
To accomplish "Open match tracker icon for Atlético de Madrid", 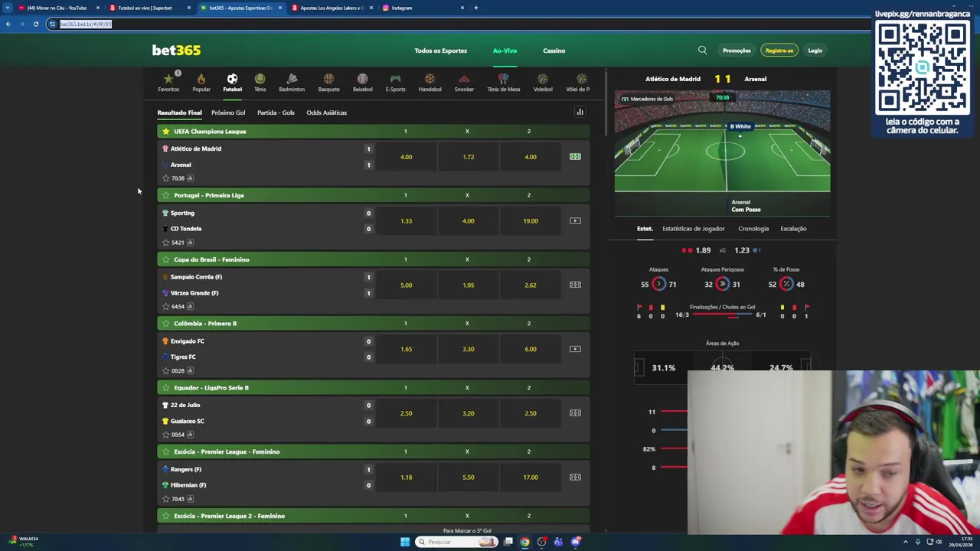I will [575, 157].
